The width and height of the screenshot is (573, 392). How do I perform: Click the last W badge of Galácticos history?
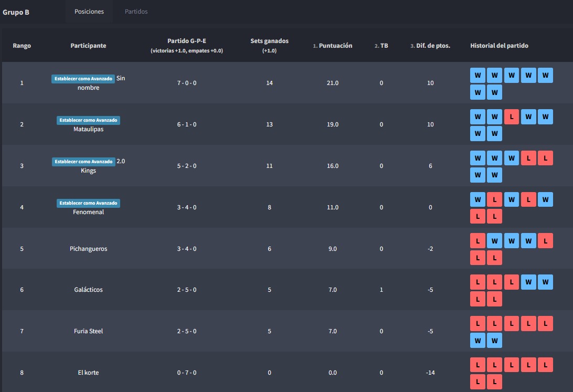pyautogui.click(x=545, y=282)
